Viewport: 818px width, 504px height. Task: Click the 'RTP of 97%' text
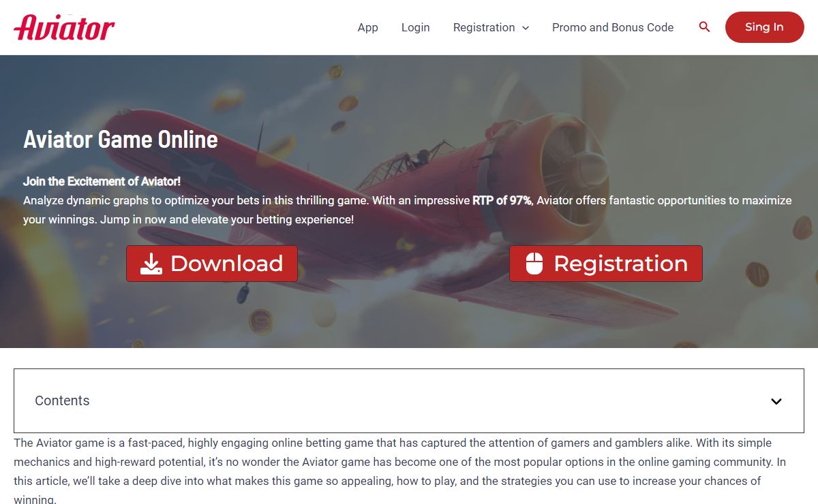point(502,201)
